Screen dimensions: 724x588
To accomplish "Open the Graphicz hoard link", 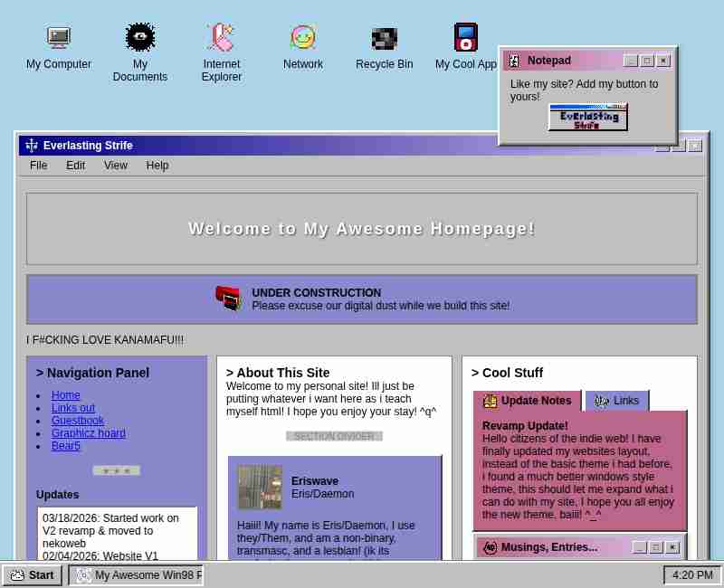I will (88, 433).
